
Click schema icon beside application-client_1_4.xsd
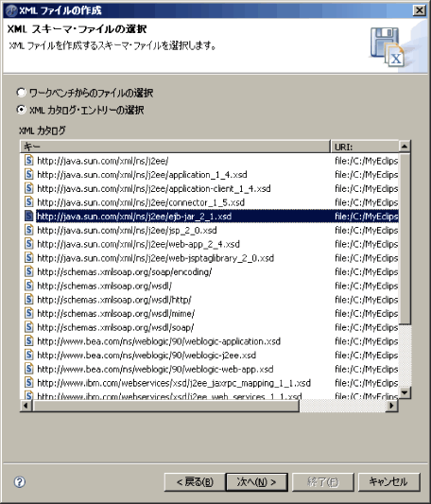(x=29, y=188)
